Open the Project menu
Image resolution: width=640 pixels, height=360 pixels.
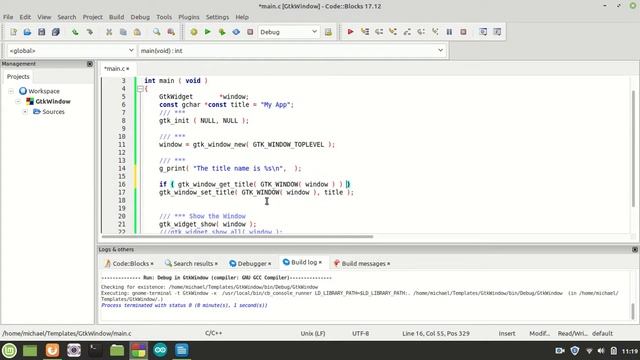click(93, 17)
